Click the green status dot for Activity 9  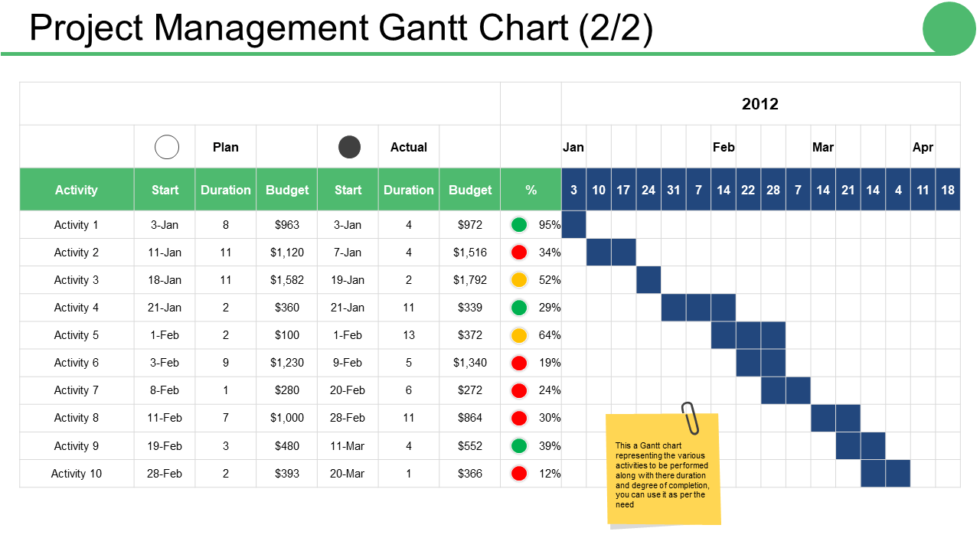click(x=519, y=445)
